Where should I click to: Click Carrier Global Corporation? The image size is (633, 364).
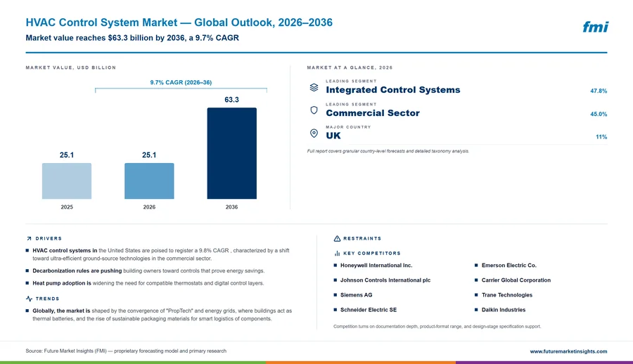click(x=516, y=280)
